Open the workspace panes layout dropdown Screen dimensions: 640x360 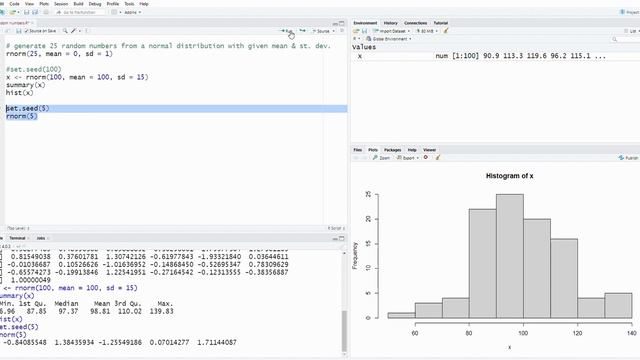(116, 12)
